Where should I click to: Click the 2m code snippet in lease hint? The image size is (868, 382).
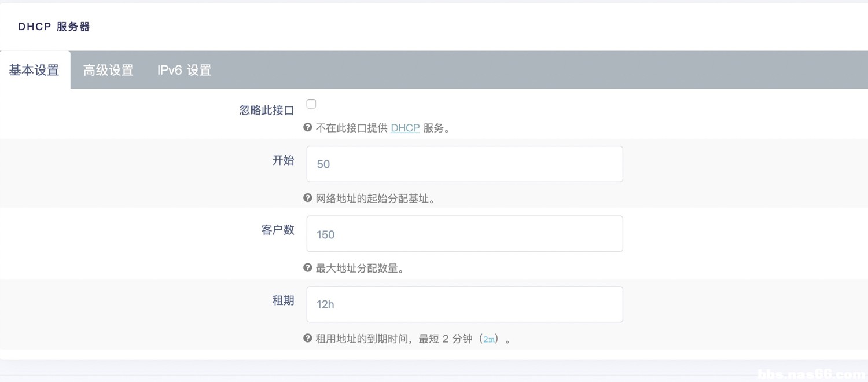click(489, 339)
